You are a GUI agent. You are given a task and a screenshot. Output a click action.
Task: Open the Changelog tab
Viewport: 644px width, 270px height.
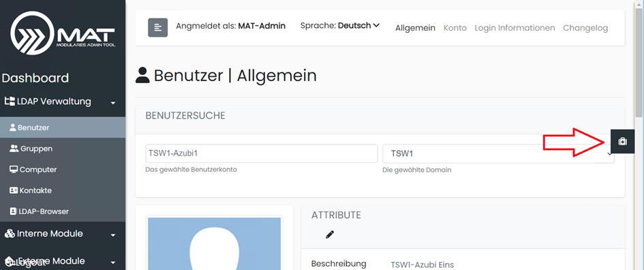(585, 28)
